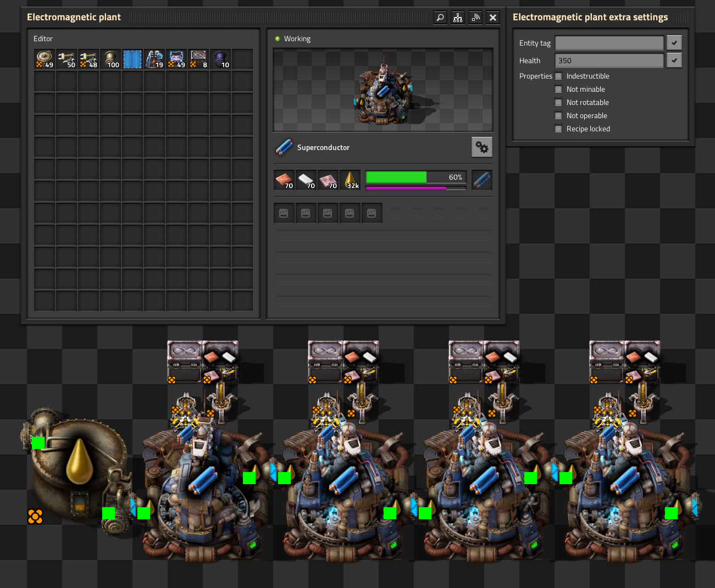This screenshot has height=588, width=715.
Task: Open the logistic network tree icon
Action: (x=458, y=18)
